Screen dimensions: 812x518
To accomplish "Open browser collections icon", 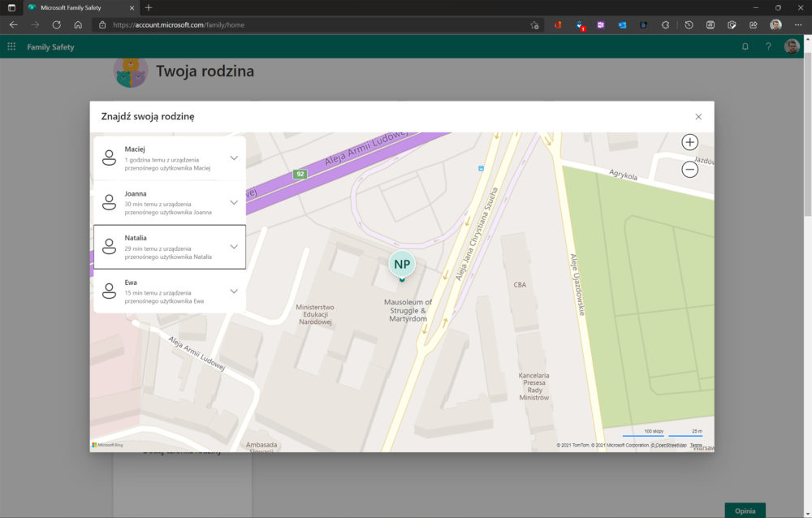I will tap(710, 25).
